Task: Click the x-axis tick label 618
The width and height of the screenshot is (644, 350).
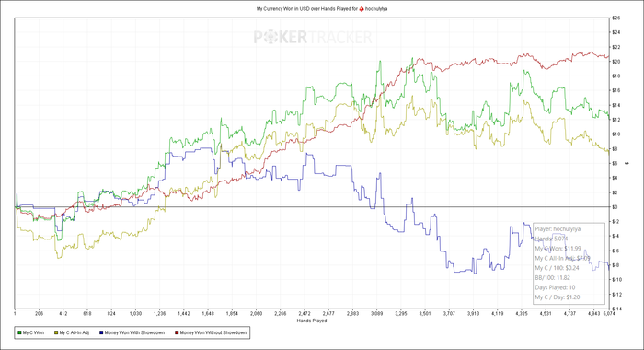Action: (x=87, y=313)
